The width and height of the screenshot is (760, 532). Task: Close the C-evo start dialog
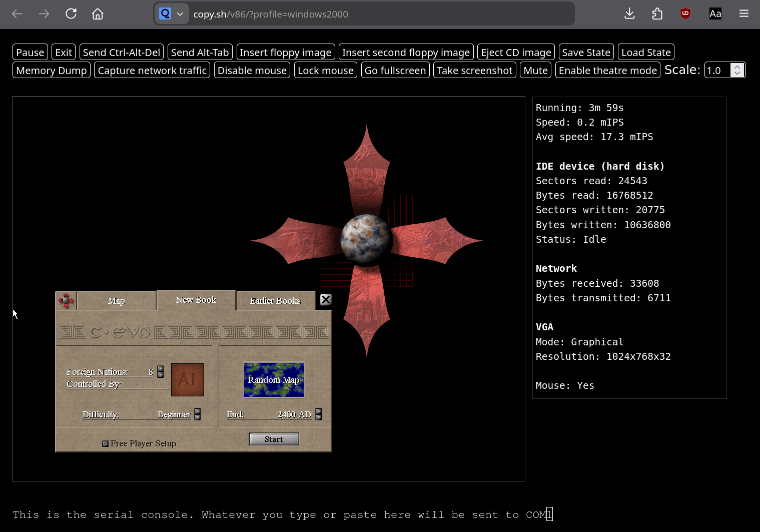pos(326,300)
